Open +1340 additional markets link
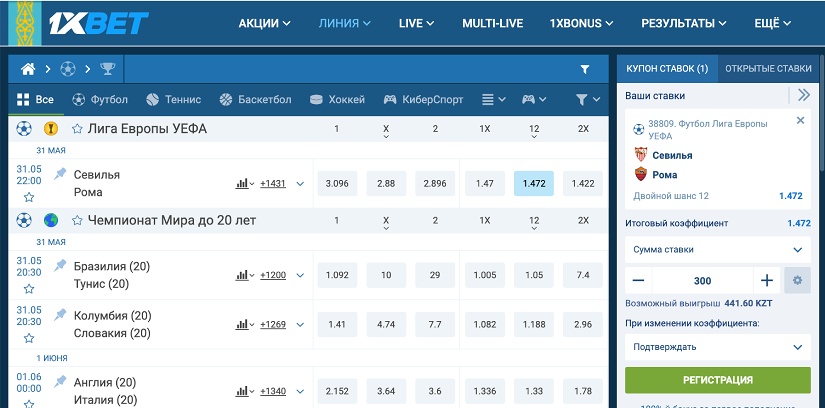The image size is (825, 408). [273, 391]
